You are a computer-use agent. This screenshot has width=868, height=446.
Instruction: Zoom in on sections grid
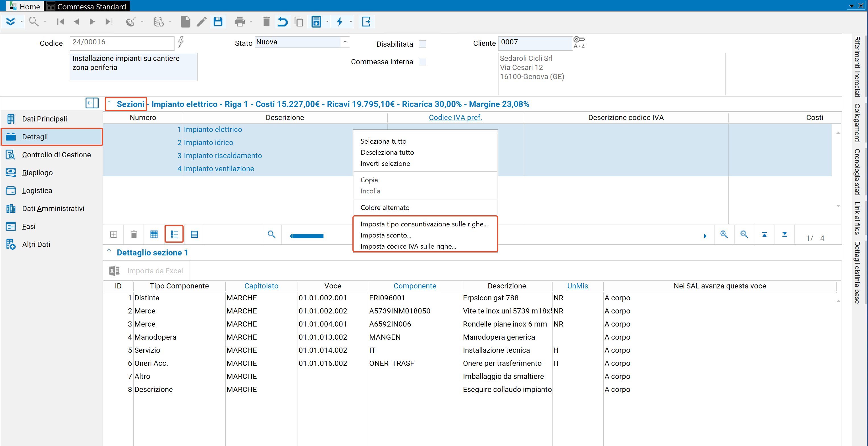click(x=724, y=234)
